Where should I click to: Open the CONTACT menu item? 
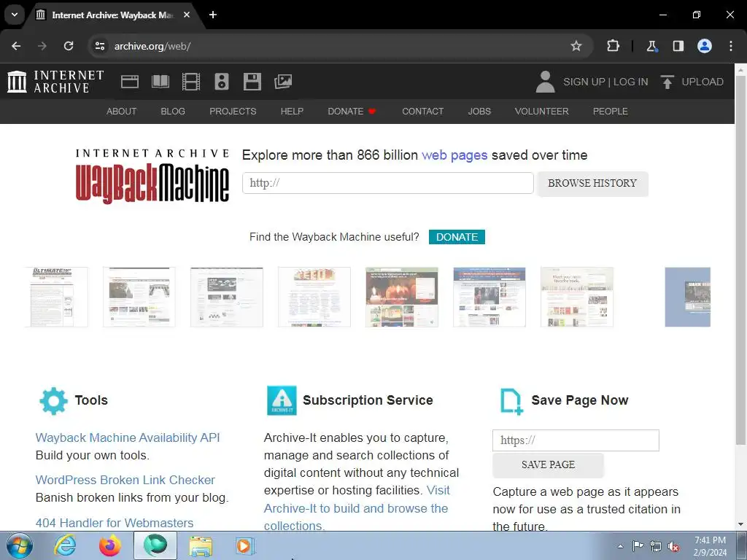(x=422, y=111)
